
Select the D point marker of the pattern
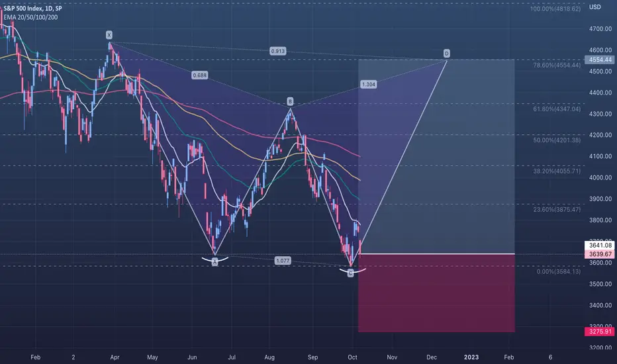pos(446,53)
